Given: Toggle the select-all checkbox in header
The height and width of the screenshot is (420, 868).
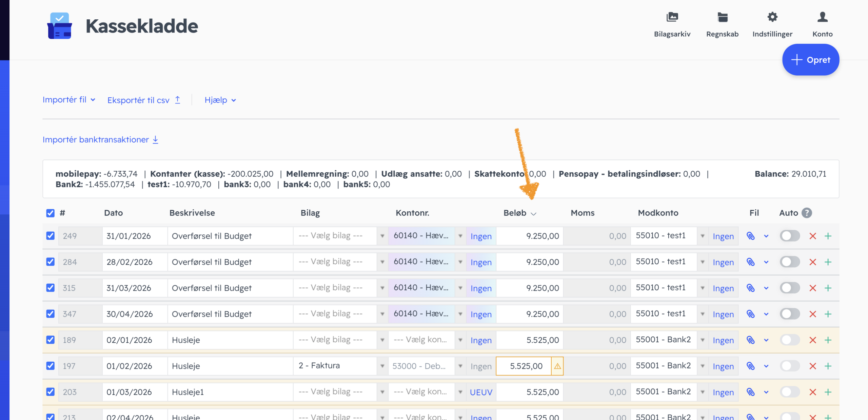Looking at the screenshot, I should (50, 213).
